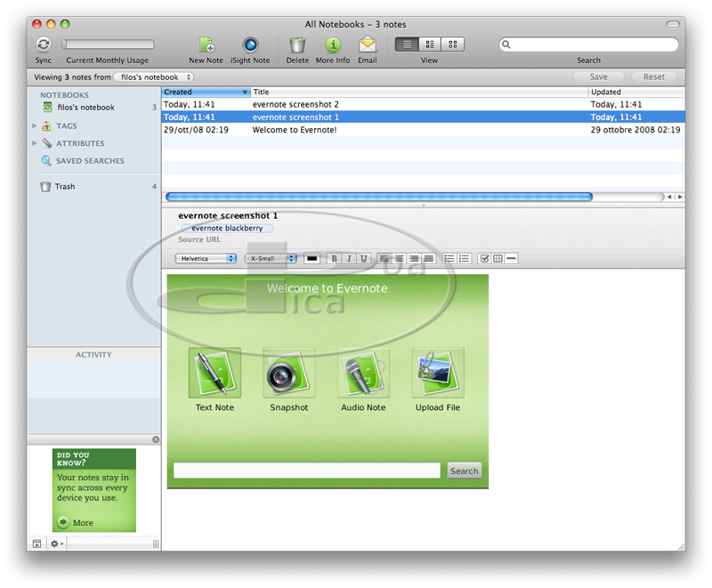Toggle italic formatting in the note editor

349,259
